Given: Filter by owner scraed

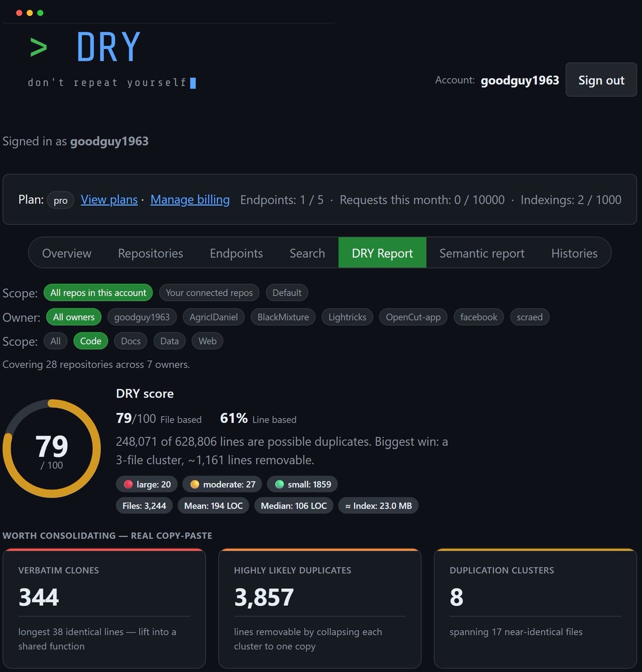Looking at the screenshot, I should pos(529,317).
